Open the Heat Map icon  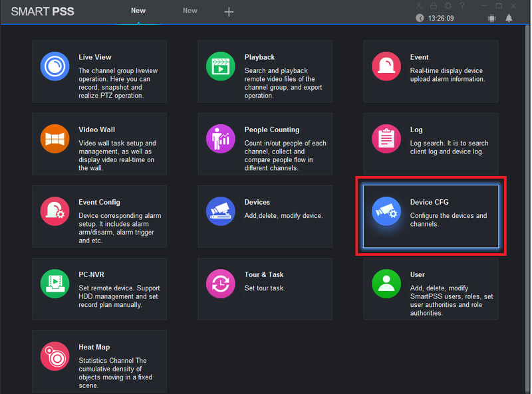tap(55, 356)
